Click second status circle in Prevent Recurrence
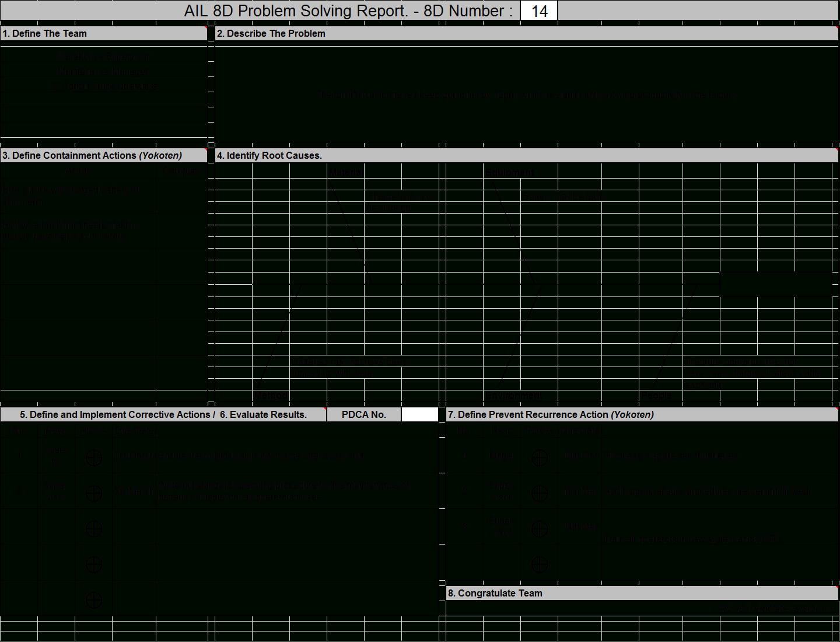The height and width of the screenshot is (642, 840). point(540,494)
